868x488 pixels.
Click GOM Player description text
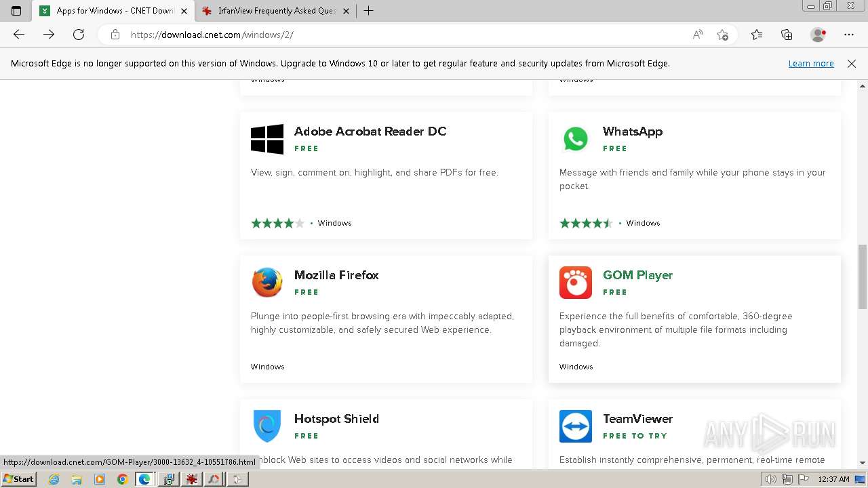coord(676,330)
